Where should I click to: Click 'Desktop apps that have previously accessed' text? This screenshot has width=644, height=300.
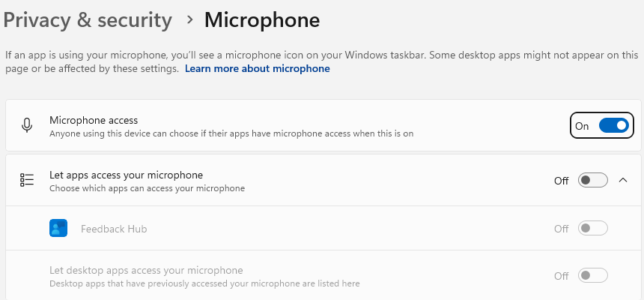pos(204,283)
